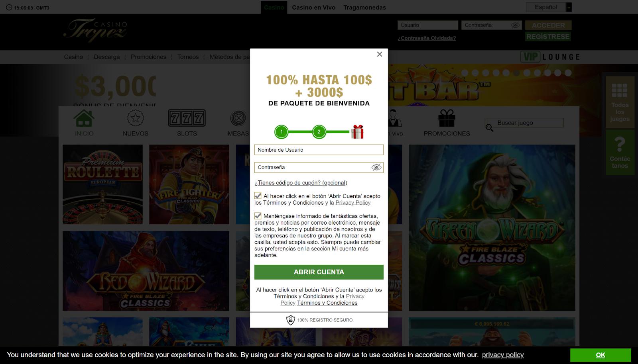Screen dimensions: 638x364
Task: Toggle password visibility in the header login
Action: click(515, 25)
